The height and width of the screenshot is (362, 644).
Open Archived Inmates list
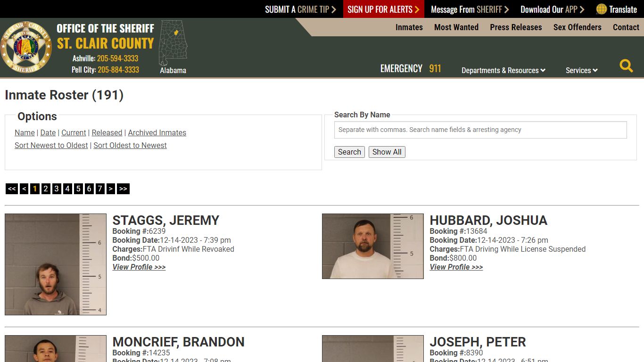coord(157,133)
